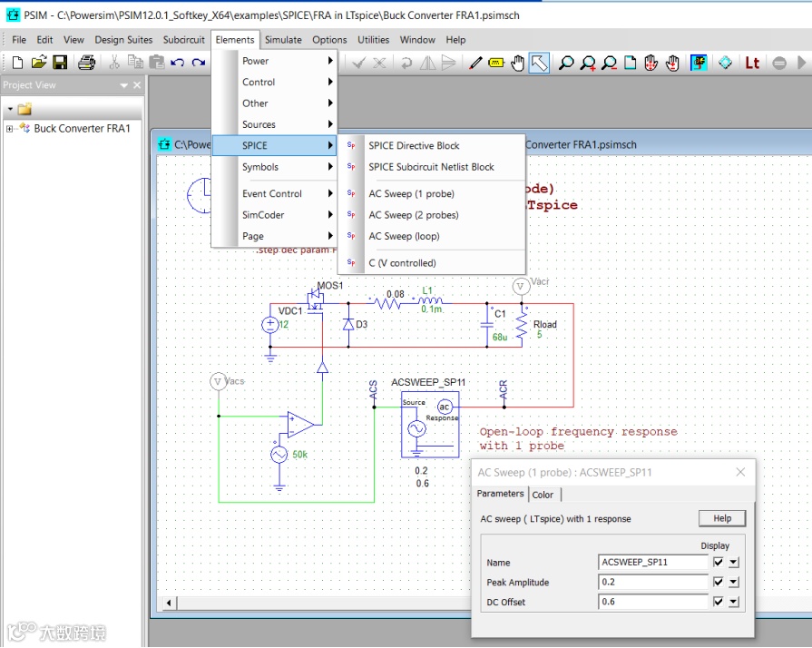This screenshot has width=812, height=648.
Task: Select the wire drawing pencil tool
Action: click(x=474, y=63)
